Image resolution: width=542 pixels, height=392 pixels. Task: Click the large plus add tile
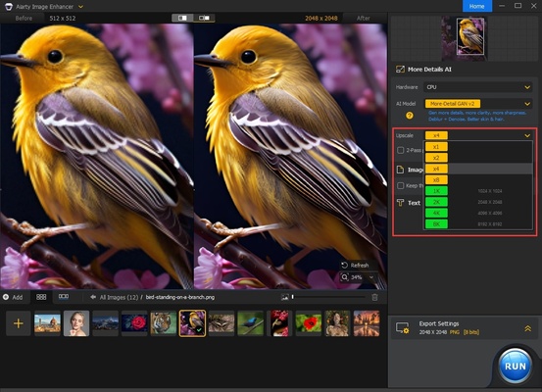click(18, 323)
